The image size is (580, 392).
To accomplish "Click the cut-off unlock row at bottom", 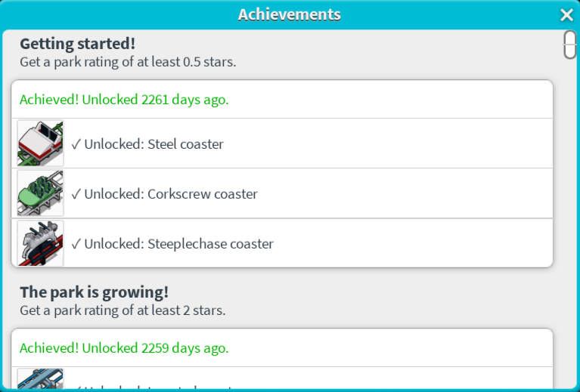I will (x=227, y=384).
